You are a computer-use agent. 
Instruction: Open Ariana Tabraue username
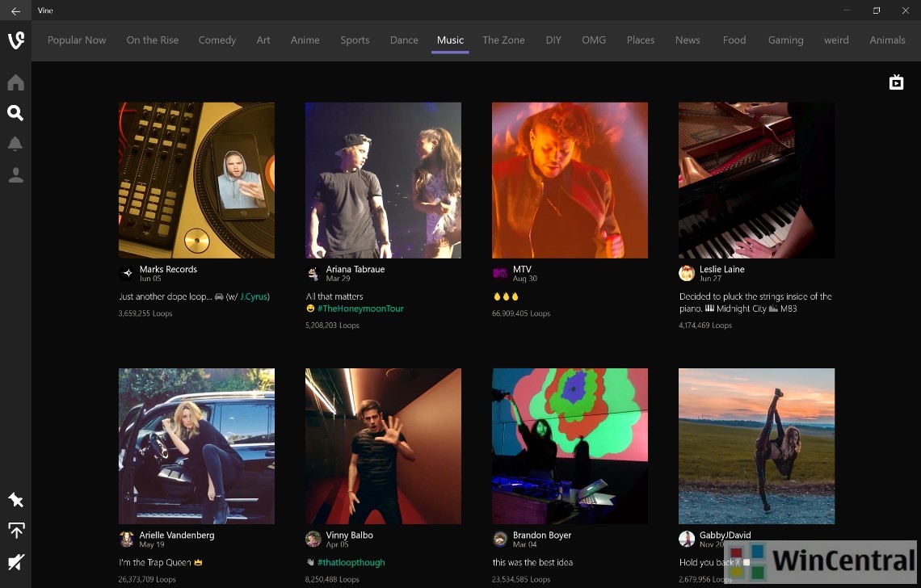pyautogui.click(x=355, y=269)
